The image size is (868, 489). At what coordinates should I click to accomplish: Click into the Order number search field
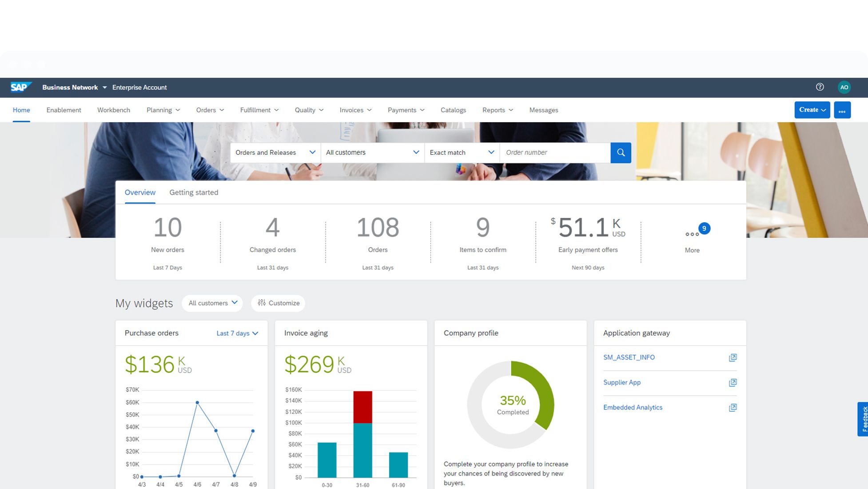[x=555, y=152]
